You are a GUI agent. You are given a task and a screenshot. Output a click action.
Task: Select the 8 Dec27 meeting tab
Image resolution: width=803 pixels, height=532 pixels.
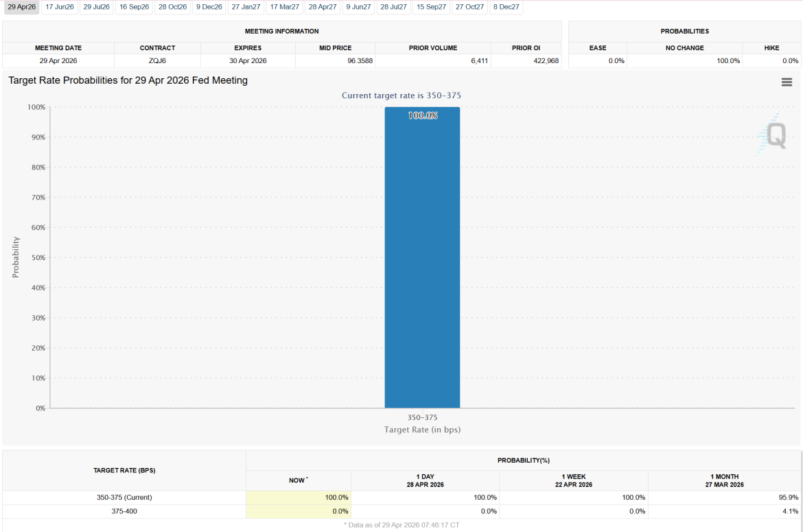(x=506, y=7)
